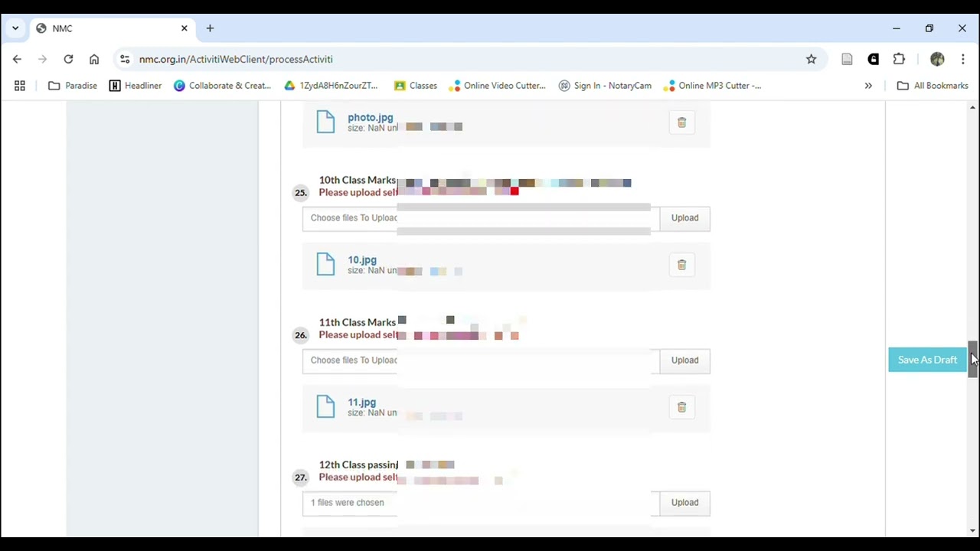
Task: Open the Headliner bookmark
Action: pos(136,86)
